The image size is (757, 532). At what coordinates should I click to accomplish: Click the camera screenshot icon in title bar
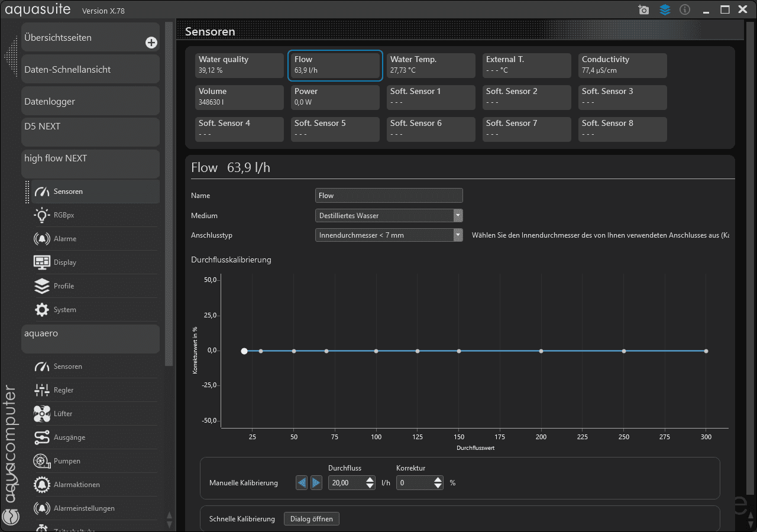643,9
